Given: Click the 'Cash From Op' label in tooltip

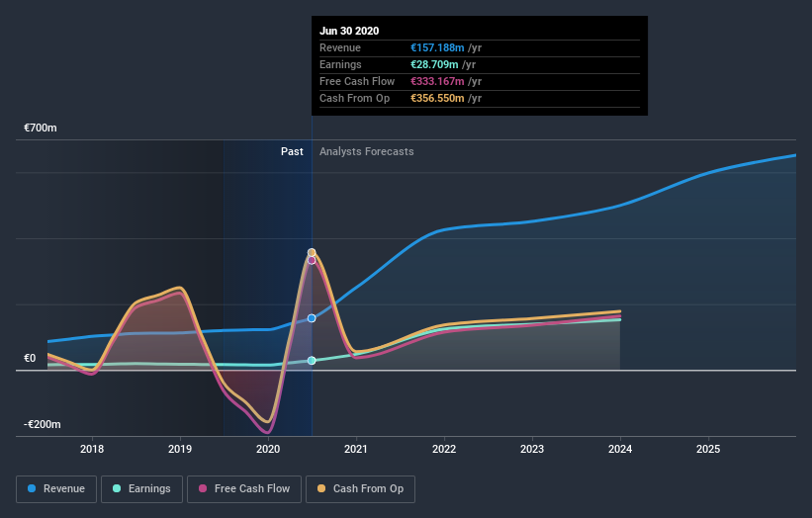Looking at the screenshot, I should tap(355, 98).
